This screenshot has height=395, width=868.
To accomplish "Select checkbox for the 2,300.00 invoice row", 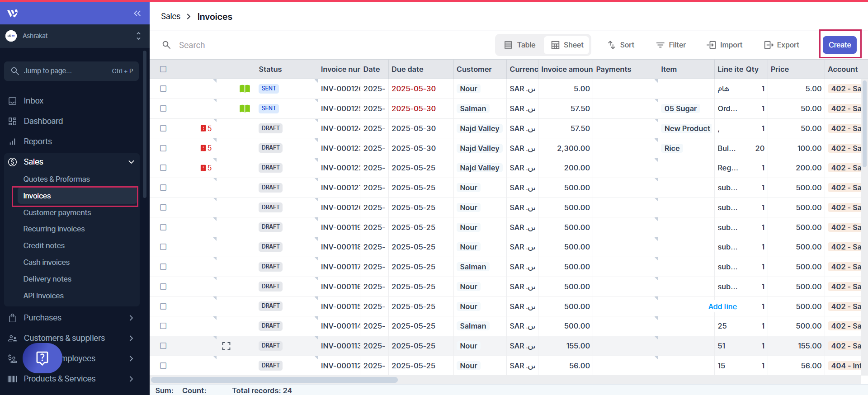I will [x=163, y=148].
